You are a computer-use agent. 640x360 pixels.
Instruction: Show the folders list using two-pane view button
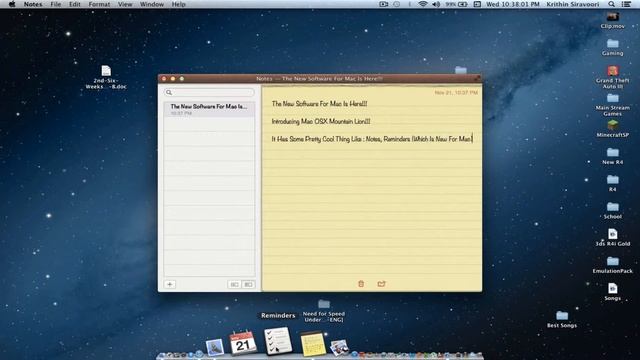coord(248,284)
